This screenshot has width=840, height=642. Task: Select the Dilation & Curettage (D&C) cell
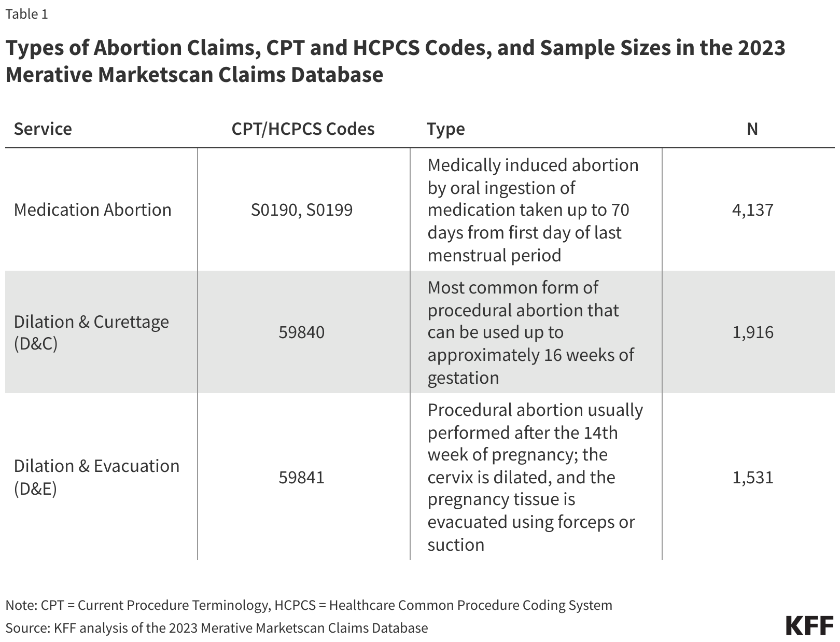click(91, 332)
